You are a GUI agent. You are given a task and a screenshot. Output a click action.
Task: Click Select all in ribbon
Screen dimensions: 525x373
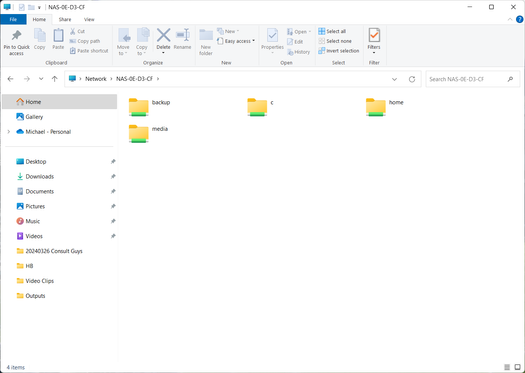[x=332, y=31]
